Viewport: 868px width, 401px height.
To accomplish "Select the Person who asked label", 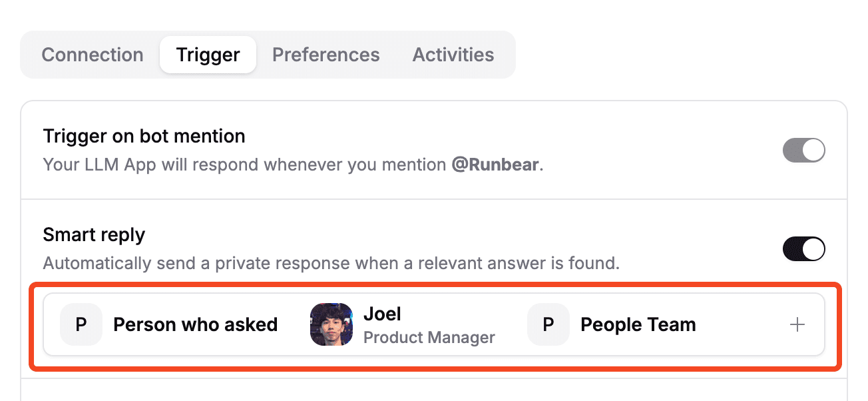I will (195, 325).
